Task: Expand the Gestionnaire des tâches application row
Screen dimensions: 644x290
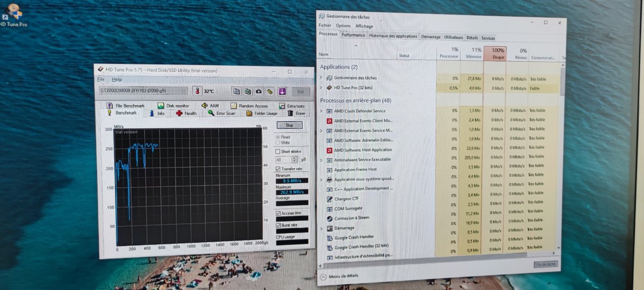Action: [321, 78]
